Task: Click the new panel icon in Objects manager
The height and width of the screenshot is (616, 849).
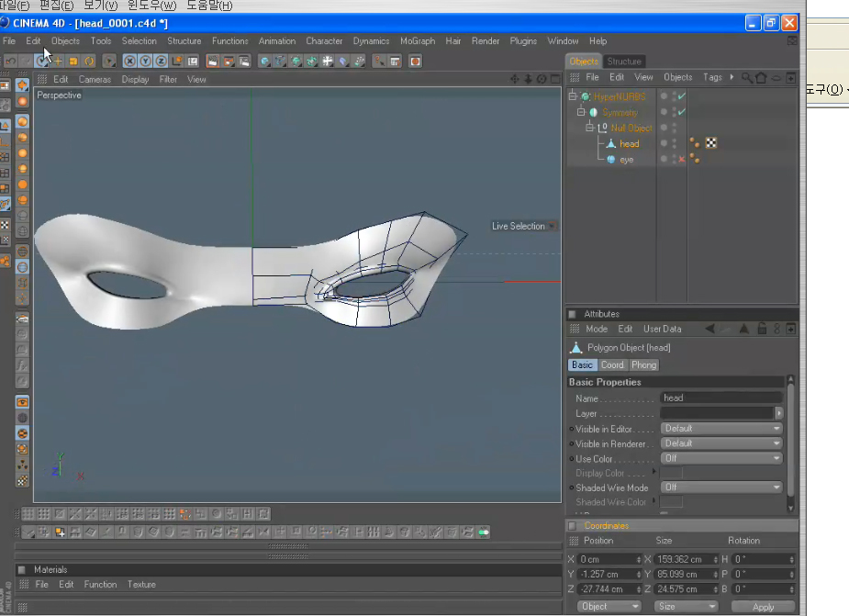Action: [791, 77]
